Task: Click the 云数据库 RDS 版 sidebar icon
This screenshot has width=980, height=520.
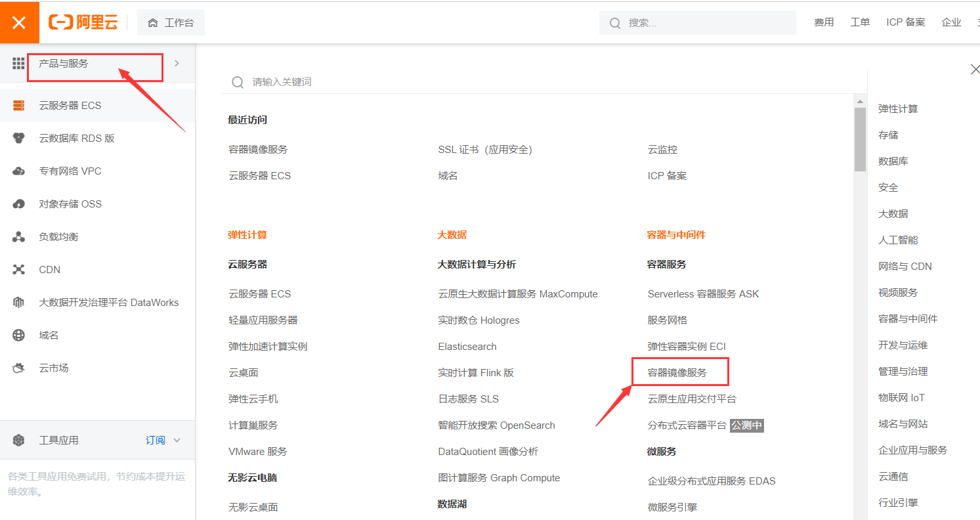Action: pos(18,139)
